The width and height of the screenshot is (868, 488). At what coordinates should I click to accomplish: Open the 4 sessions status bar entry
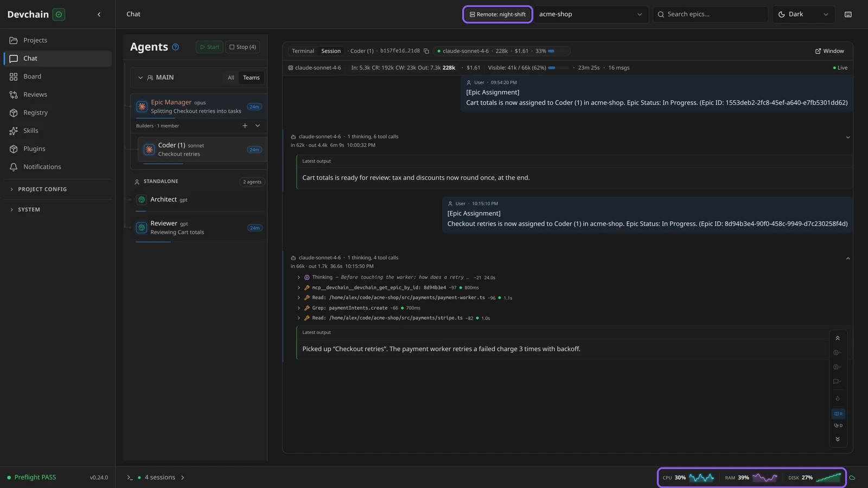(156, 478)
